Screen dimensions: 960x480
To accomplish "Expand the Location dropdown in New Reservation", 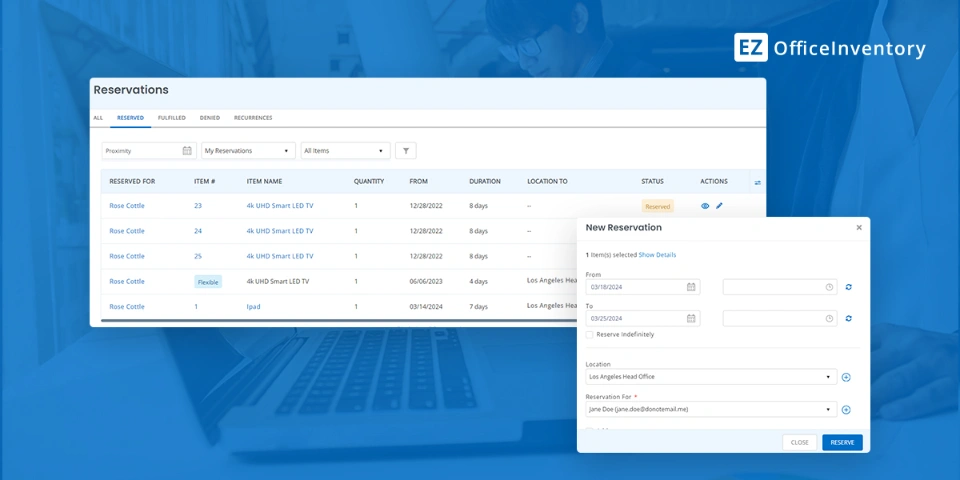I will (828, 377).
